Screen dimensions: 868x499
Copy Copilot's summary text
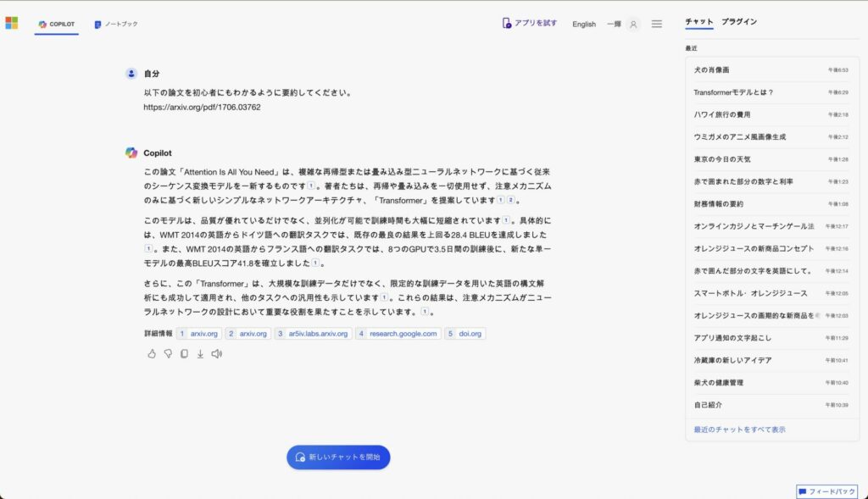(184, 354)
